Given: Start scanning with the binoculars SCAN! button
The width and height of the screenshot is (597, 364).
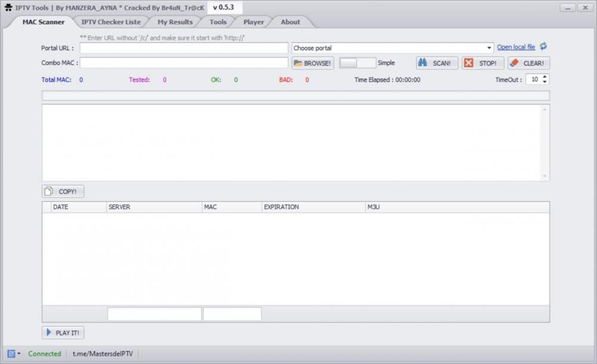Looking at the screenshot, I should (x=437, y=63).
